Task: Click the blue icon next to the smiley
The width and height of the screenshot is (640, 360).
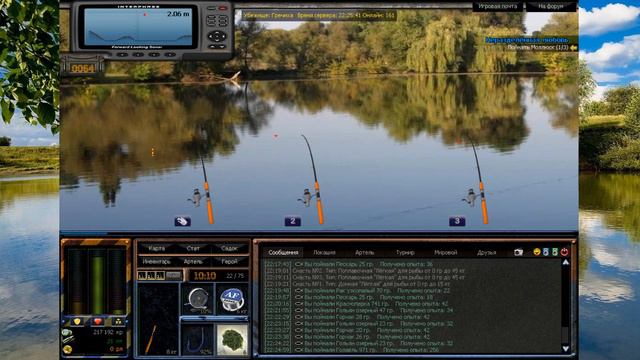Action: tap(546, 252)
